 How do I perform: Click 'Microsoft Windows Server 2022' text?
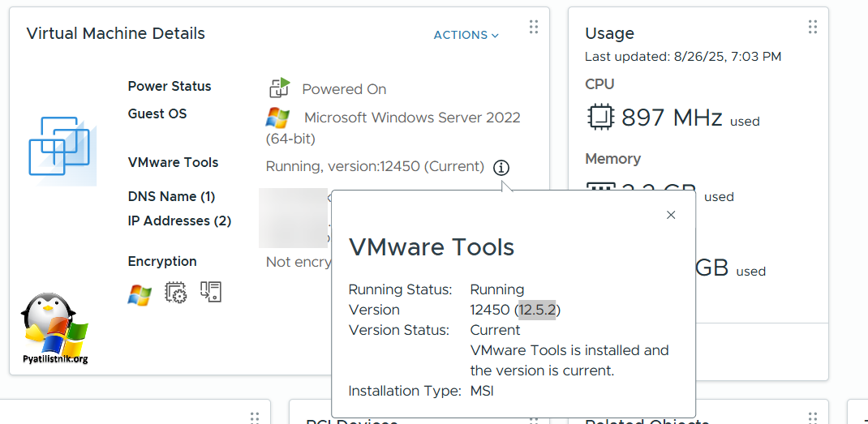412,118
